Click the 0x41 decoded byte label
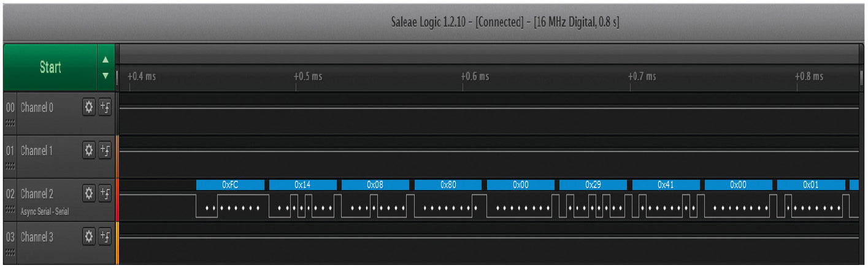This screenshot has height=268, width=868. [666, 184]
